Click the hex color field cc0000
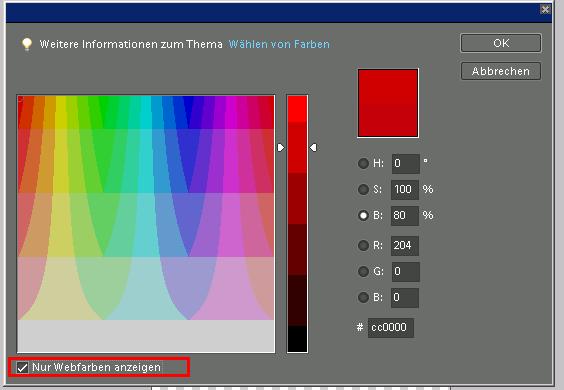Image resolution: width=564 pixels, height=390 pixels. pyautogui.click(x=391, y=328)
